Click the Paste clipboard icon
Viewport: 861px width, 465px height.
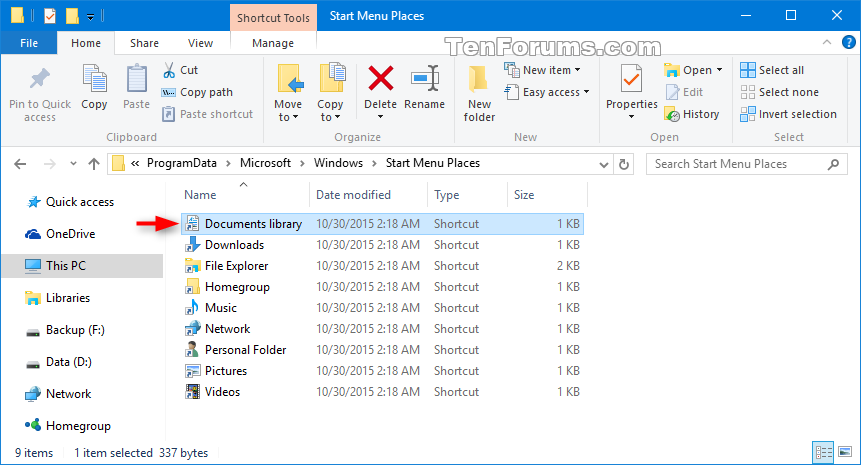point(136,80)
